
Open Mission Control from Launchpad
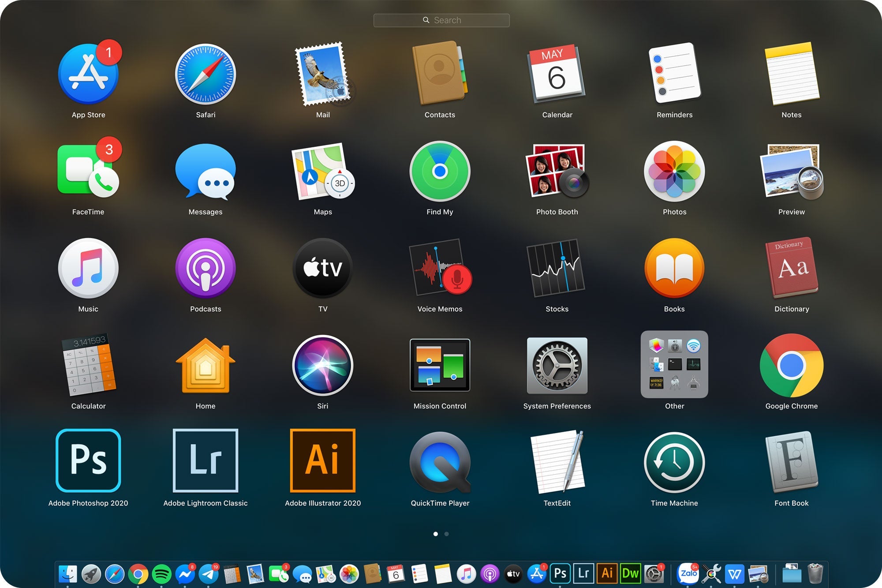440,365
